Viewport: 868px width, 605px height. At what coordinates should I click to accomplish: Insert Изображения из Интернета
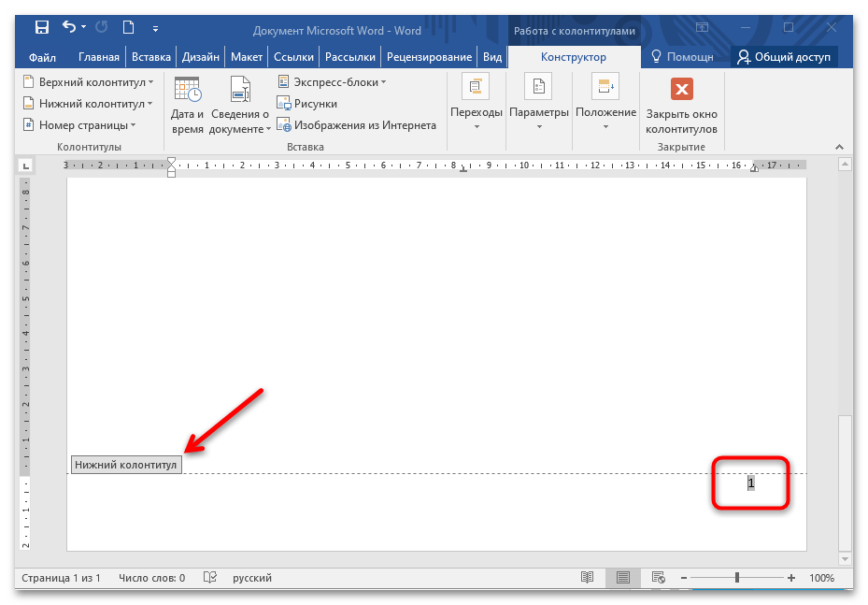click(x=357, y=125)
